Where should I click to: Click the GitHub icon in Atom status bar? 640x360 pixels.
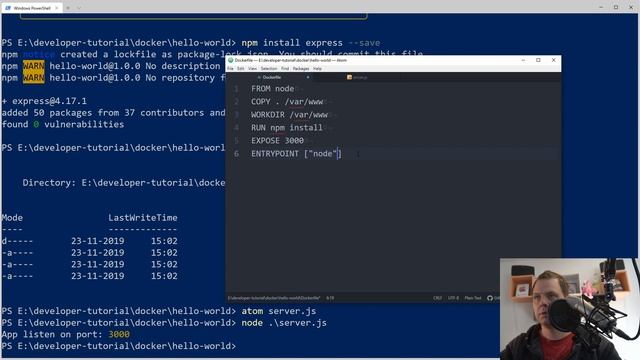[x=490, y=298]
